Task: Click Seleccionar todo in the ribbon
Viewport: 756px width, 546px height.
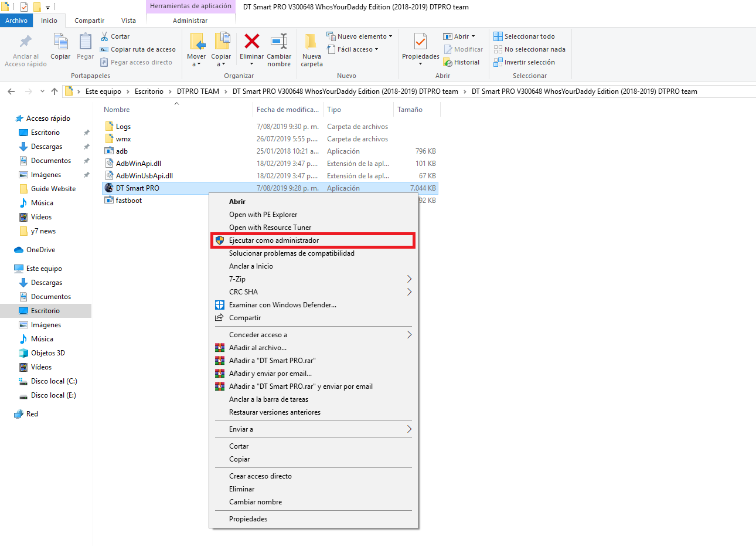Action: pos(524,36)
